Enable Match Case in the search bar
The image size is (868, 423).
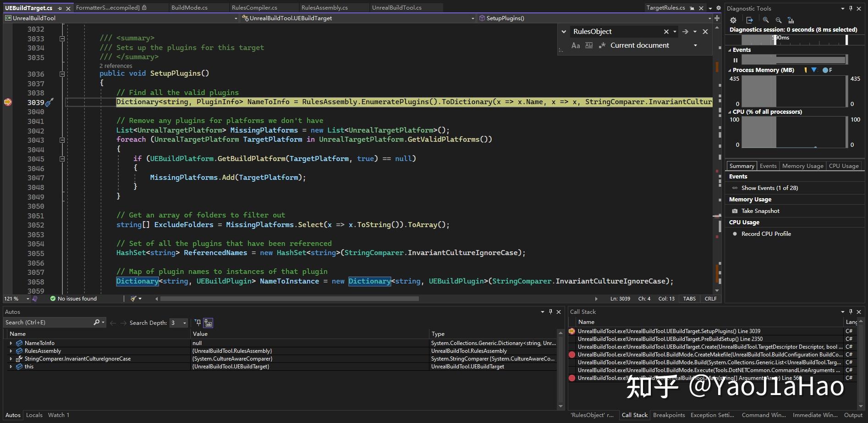[x=576, y=45]
